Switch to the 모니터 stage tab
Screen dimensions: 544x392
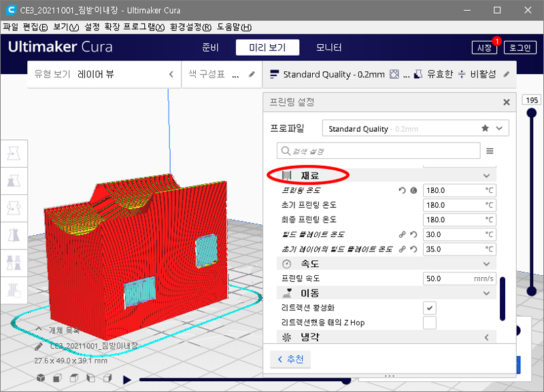329,48
